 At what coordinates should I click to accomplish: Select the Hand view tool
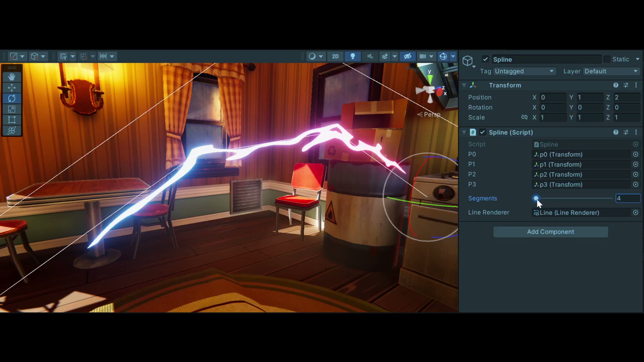point(12,76)
